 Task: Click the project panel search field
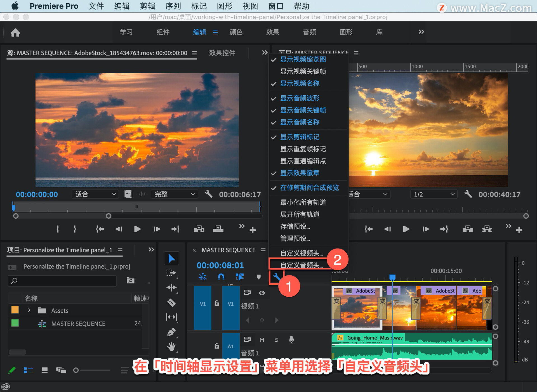pos(62,281)
